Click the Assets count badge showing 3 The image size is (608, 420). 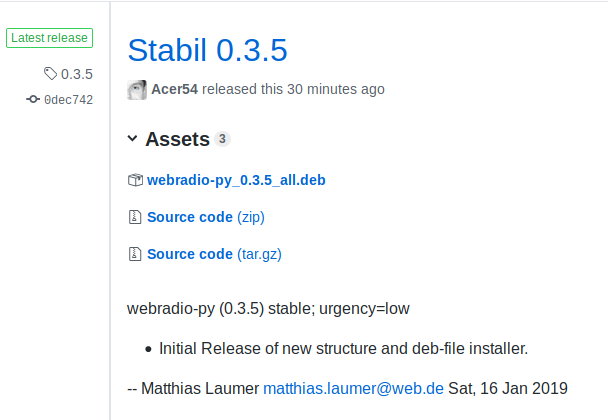coord(222,139)
